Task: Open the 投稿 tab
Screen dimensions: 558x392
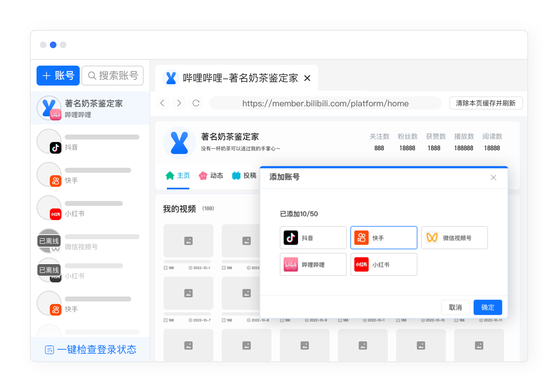Action: 244,176
